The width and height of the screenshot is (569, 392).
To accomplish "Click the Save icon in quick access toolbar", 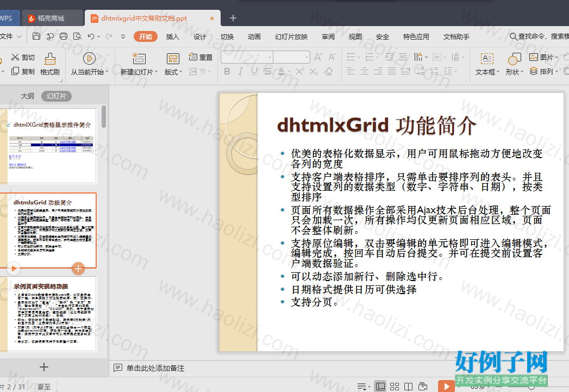I will 36,36.
